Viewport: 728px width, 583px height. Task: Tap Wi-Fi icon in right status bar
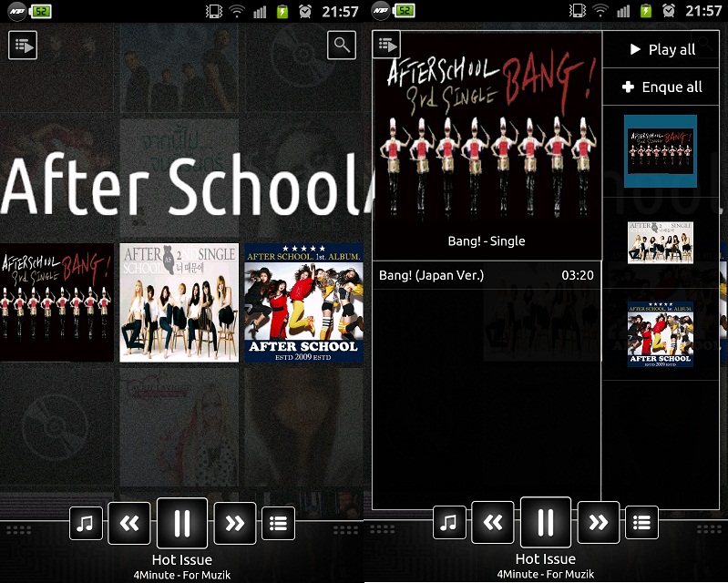(600, 11)
